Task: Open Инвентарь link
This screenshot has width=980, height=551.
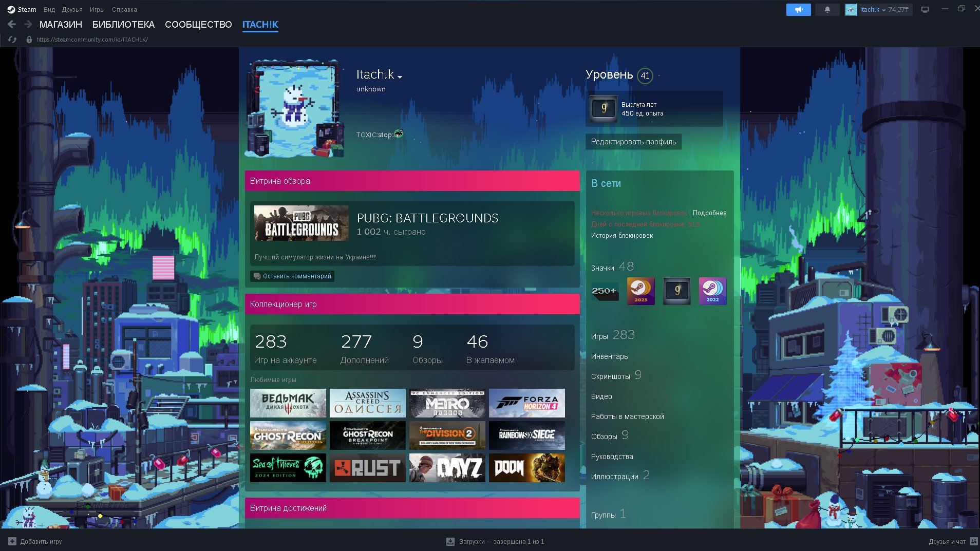Action: tap(609, 356)
